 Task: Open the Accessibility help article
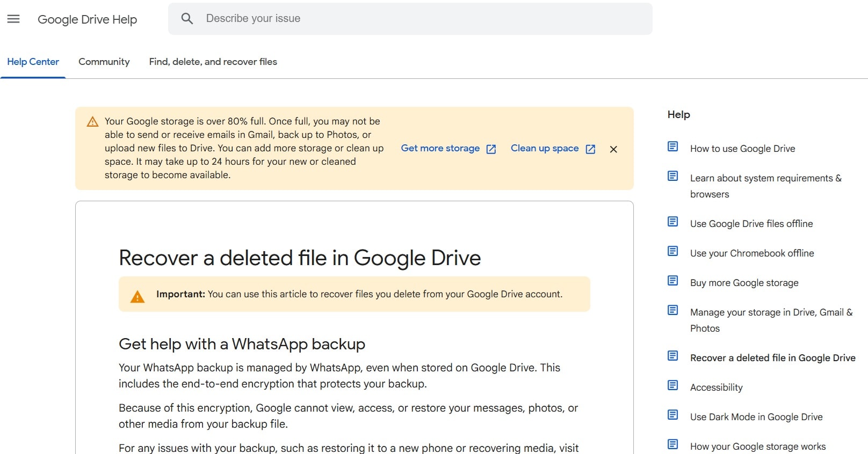point(716,387)
